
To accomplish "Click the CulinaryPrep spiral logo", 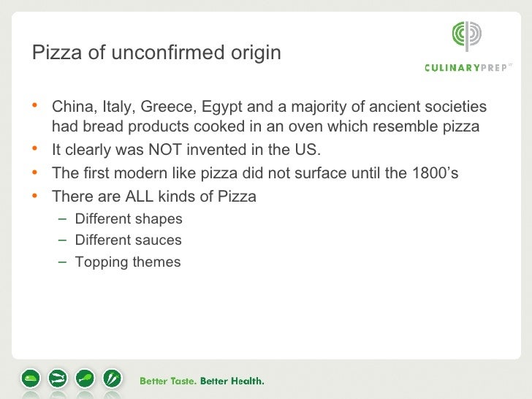I will pos(467,36).
